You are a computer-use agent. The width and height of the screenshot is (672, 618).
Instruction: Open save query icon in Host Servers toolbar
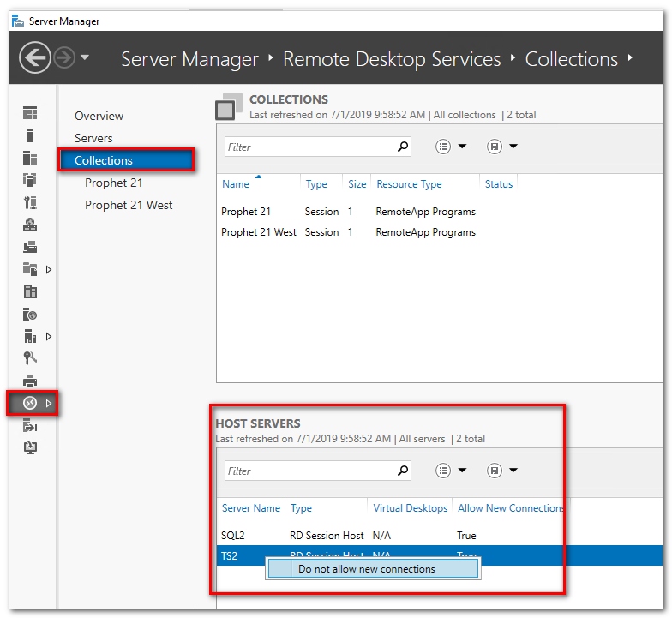[x=494, y=471]
